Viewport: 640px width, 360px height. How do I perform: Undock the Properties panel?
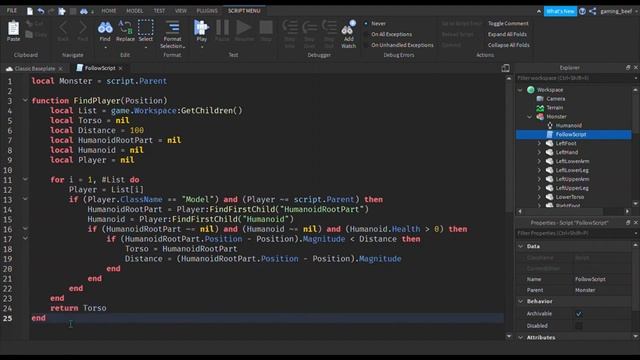click(628, 222)
